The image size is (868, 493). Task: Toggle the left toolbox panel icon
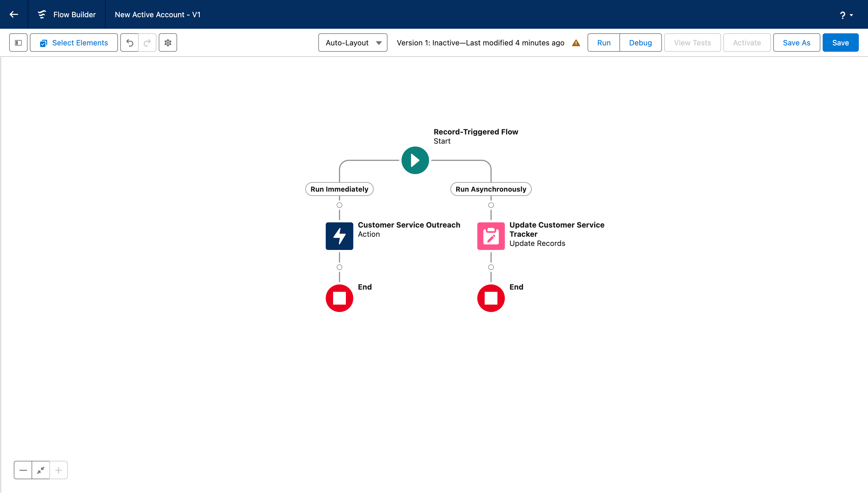(18, 43)
